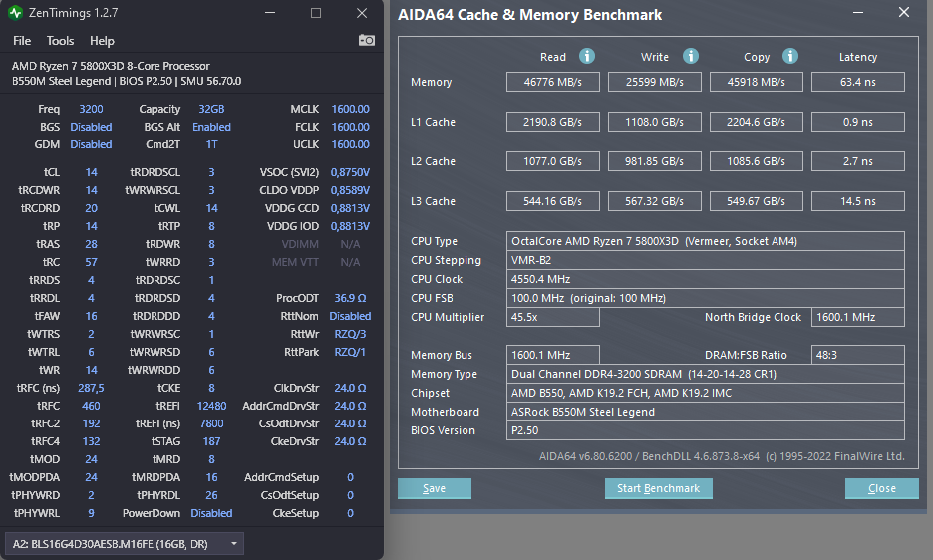Open the Help menu in ZenTimings
The image size is (933, 560).
click(x=102, y=41)
